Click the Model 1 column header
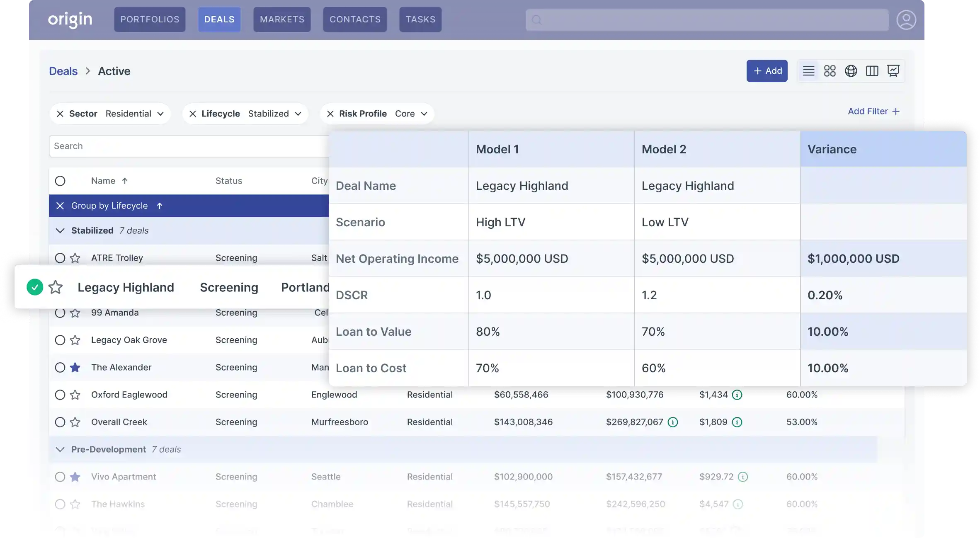Screen dimensions: 980x538 [x=551, y=149]
